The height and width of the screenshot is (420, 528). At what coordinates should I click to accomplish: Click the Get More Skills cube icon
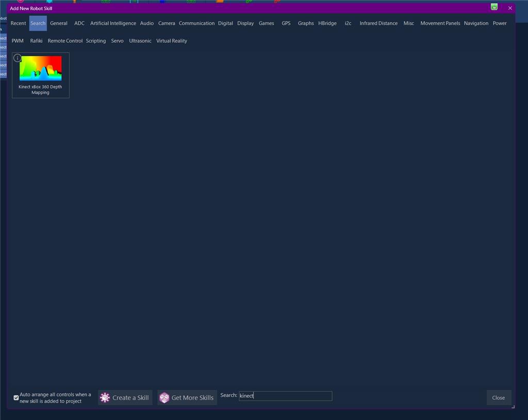164,397
